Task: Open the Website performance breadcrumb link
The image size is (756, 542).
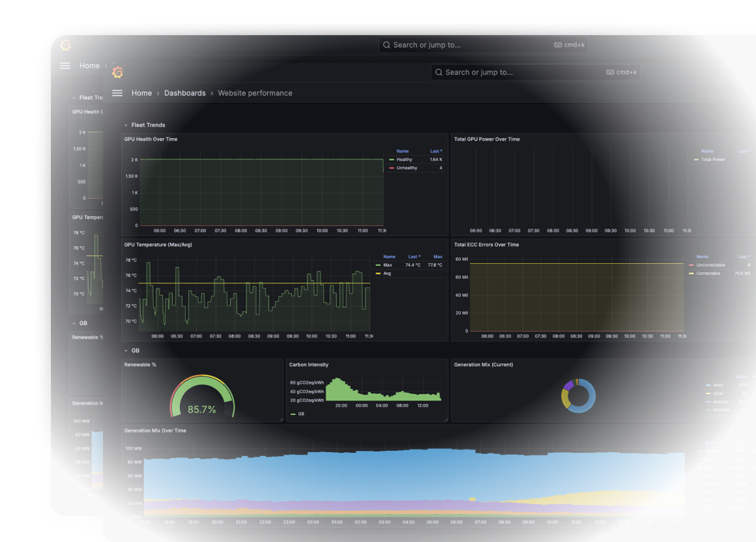Action: tap(255, 93)
